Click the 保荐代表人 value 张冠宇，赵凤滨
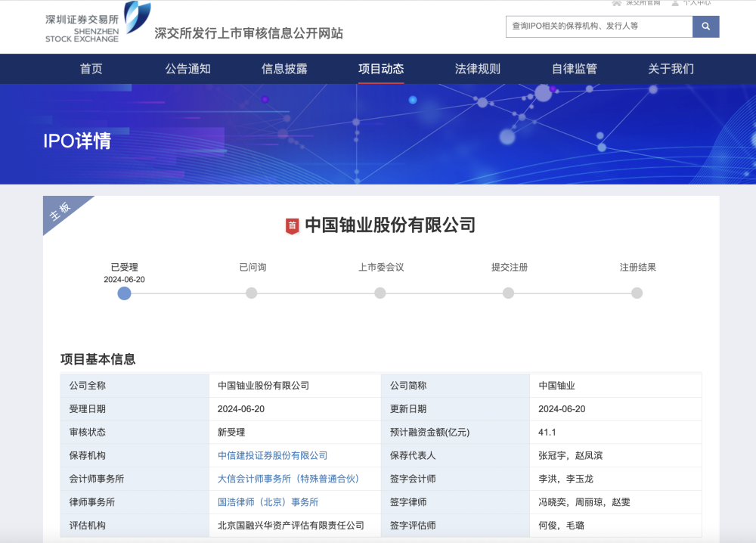The width and height of the screenshot is (756, 543). [571, 456]
